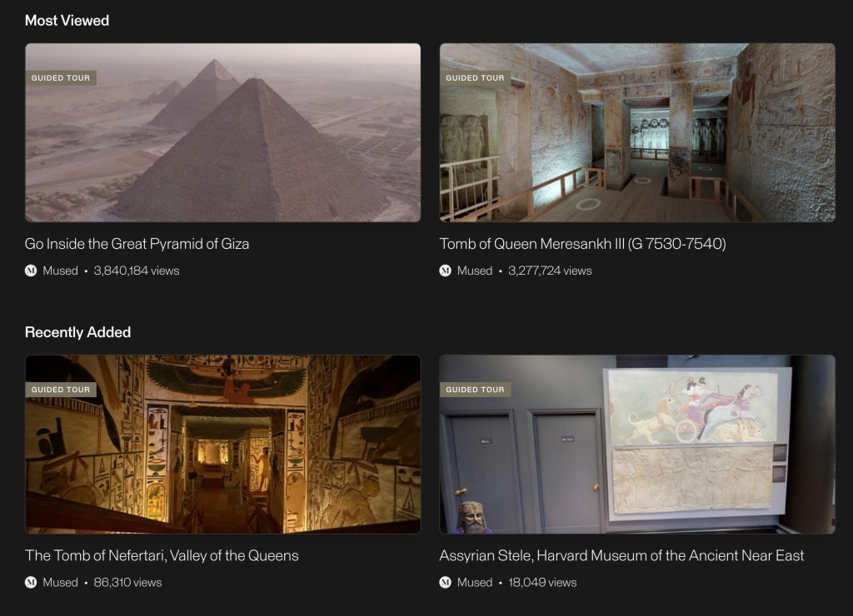Click the Mused logo icon under Assyrian Stele tour

[x=445, y=583]
